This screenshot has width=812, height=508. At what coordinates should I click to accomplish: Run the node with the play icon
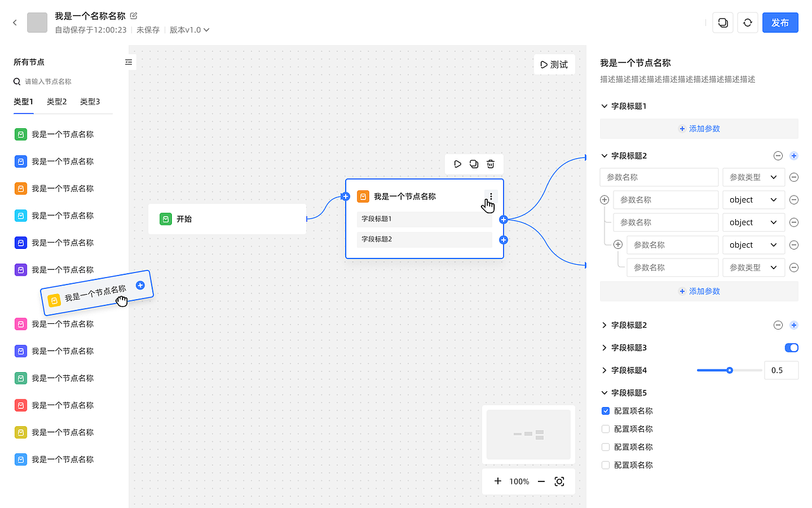pyautogui.click(x=457, y=164)
